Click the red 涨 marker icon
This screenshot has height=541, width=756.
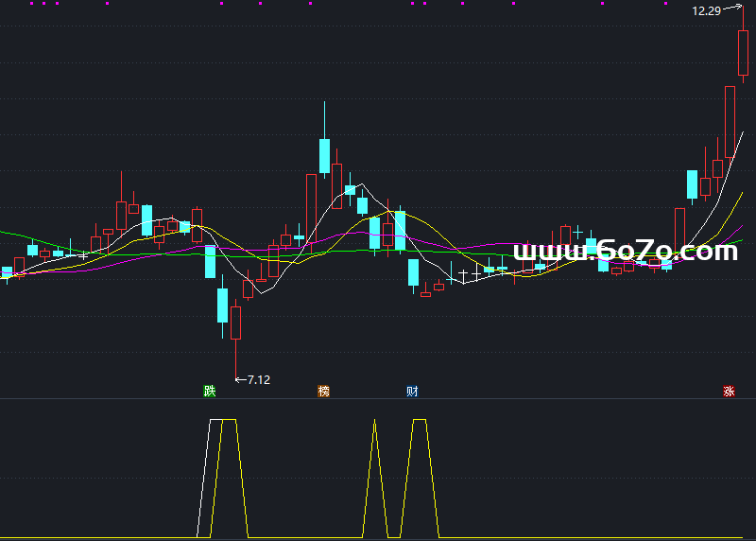729,391
